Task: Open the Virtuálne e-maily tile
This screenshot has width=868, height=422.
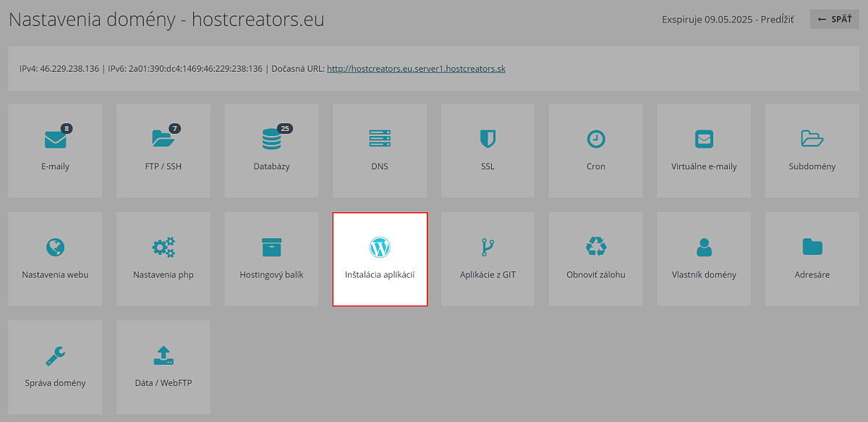Action: point(704,151)
